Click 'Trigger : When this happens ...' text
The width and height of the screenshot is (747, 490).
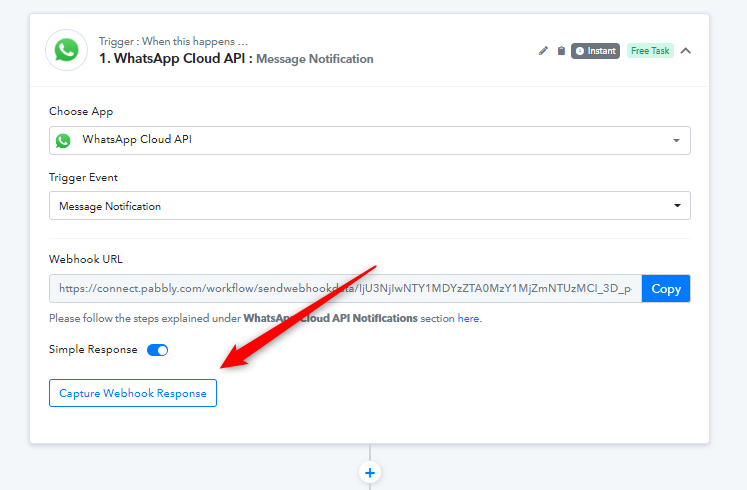[173, 41]
